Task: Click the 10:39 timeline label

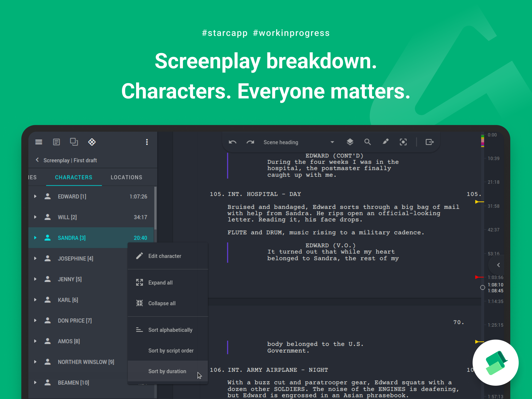Action: (493, 158)
